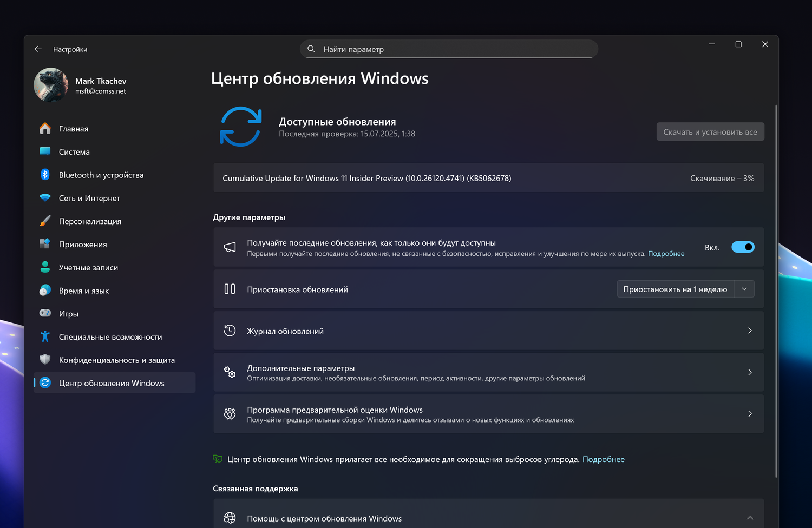Click the vertical scrollbar of the settings page
Image resolution: width=812 pixels, height=528 pixels.
tap(776, 291)
